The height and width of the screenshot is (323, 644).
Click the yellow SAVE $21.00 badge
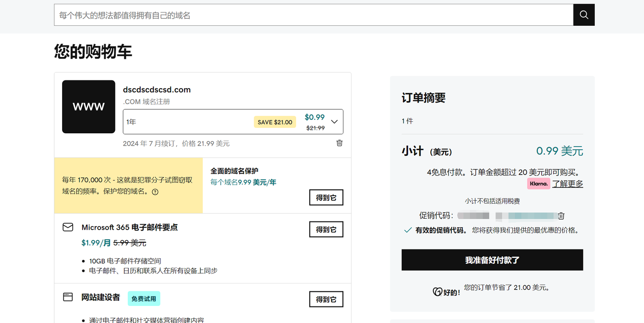point(275,122)
